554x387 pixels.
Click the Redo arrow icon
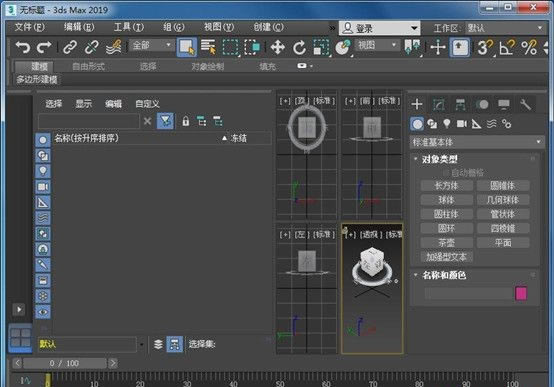[44, 47]
